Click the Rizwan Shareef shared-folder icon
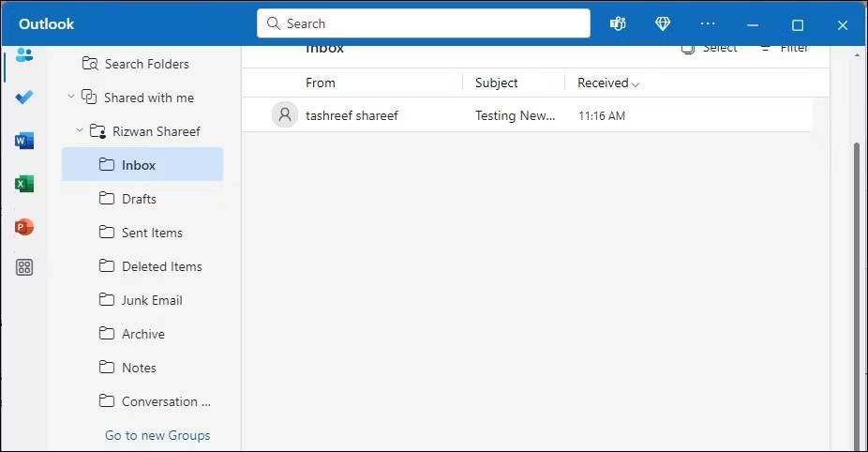 click(x=98, y=131)
